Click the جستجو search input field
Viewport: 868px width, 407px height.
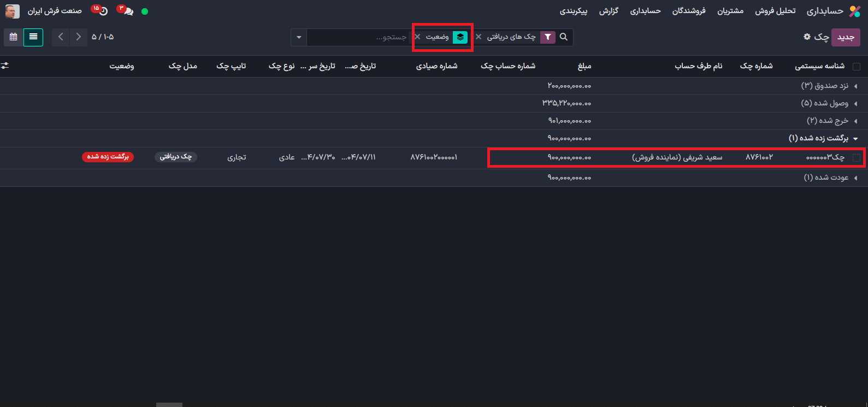361,37
